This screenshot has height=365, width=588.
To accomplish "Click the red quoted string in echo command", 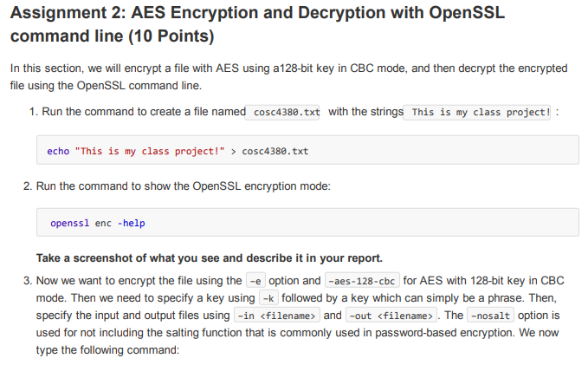I will [149, 151].
